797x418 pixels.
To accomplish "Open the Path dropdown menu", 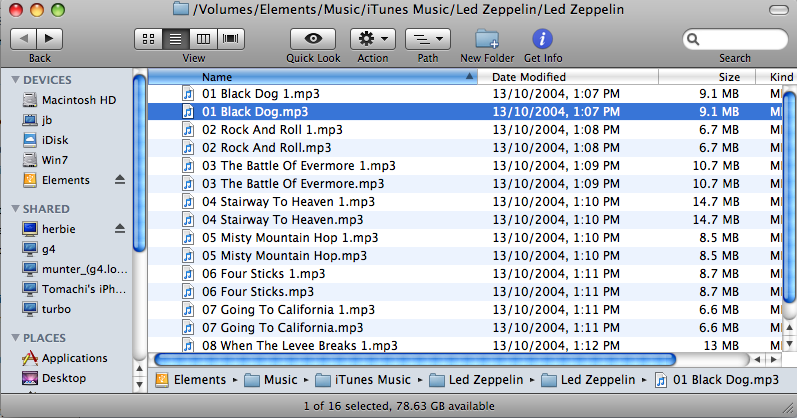I will click(x=427, y=39).
